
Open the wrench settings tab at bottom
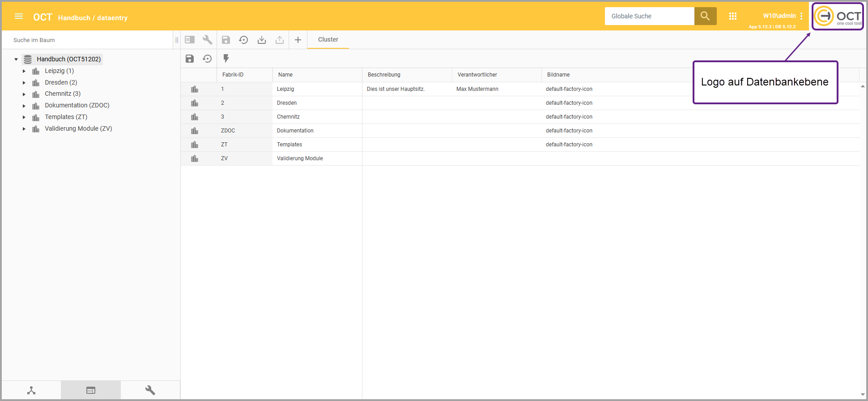coord(150,390)
